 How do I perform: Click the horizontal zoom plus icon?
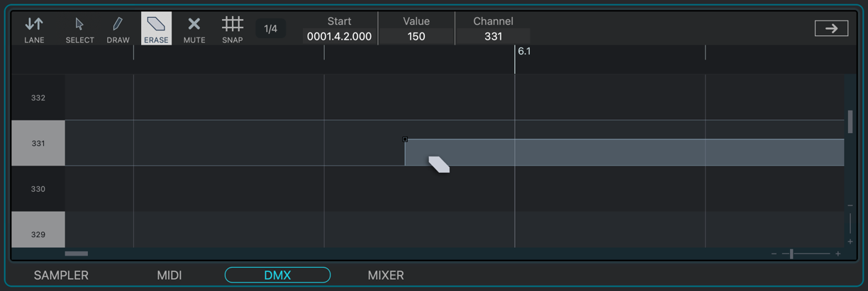[838, 253]
